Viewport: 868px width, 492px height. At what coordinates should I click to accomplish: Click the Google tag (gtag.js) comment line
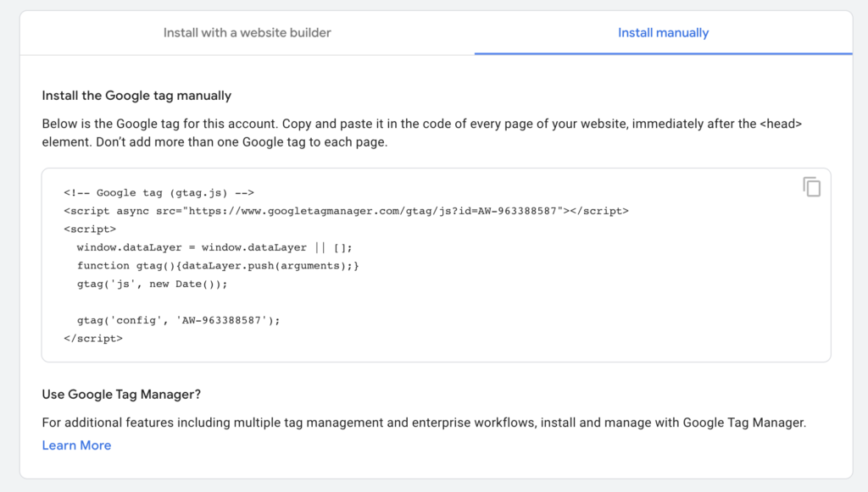point(159,192)
